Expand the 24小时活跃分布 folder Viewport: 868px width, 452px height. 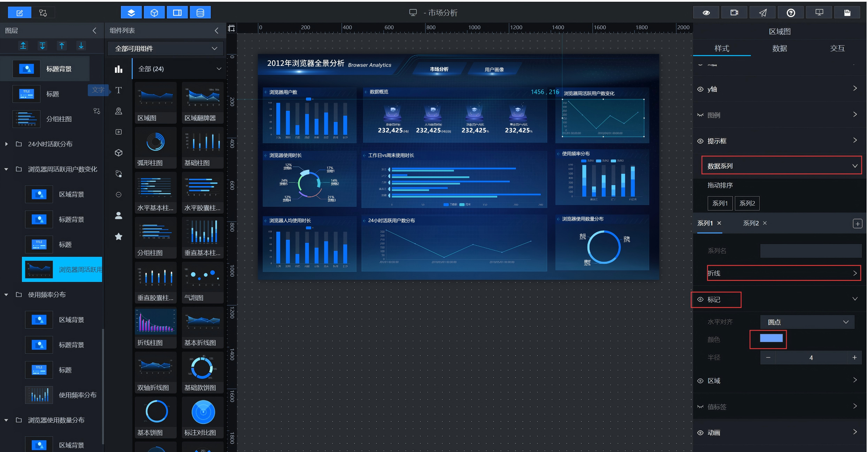click(6, 144)
